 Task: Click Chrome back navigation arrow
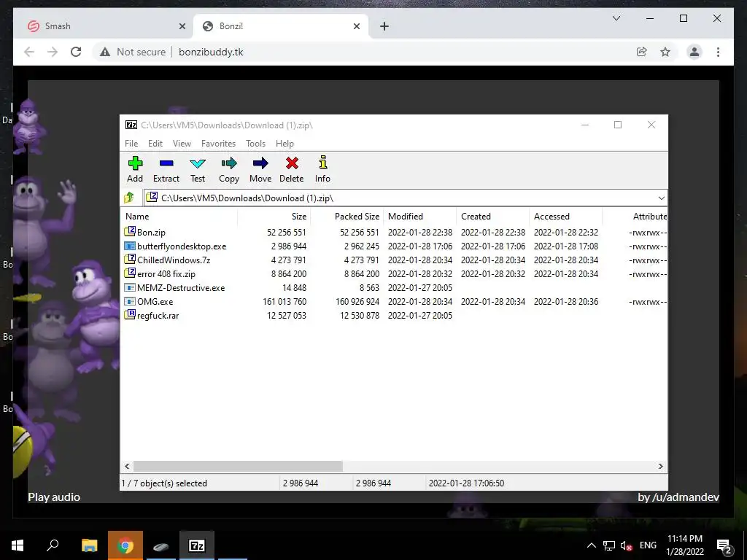pyautogui.click(x=29, y=52)
